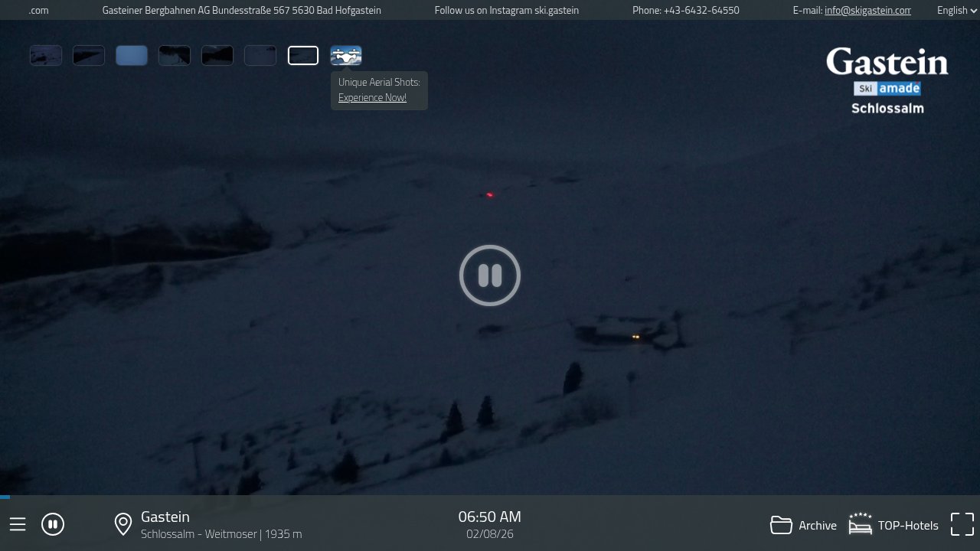This screenshot has width=980, height=551.
Task: Click the info@skigastein.com email link
Action: [x=867, y=10]
